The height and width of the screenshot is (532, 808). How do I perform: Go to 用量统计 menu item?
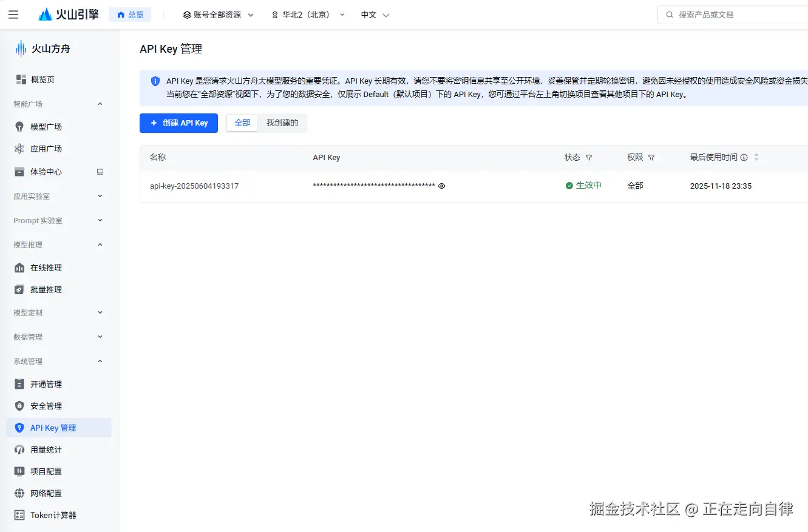(58, 450)
